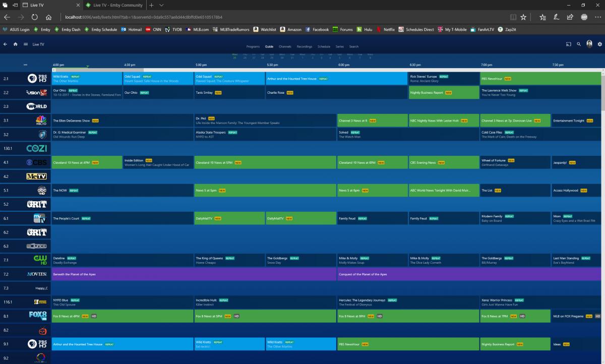
Task: Select NBC HD channel 3.1 logo
Action: pyautogui.click(x=41, y=120)
